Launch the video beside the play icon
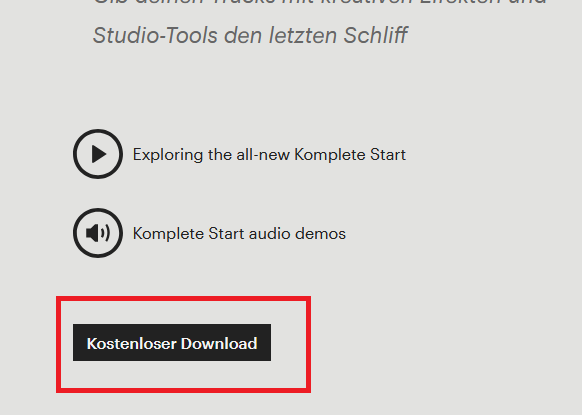This screenshot has height=415, width=582. [269, 154]
